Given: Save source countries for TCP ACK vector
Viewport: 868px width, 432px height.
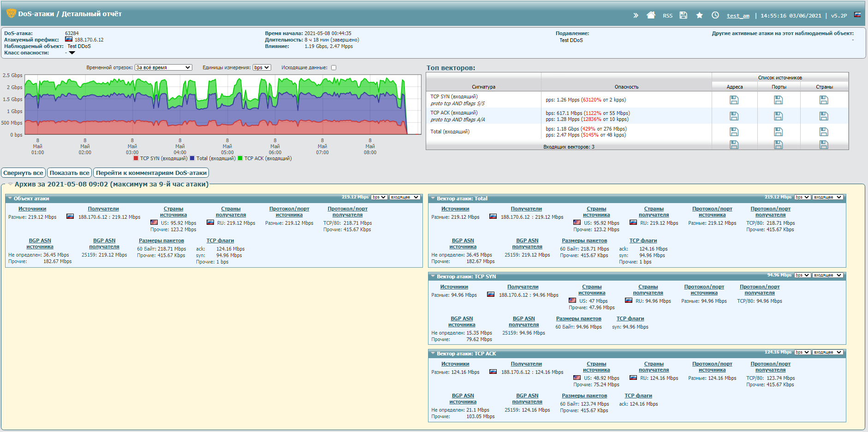Looking at the screenshot, I should (x=824, y=116).
